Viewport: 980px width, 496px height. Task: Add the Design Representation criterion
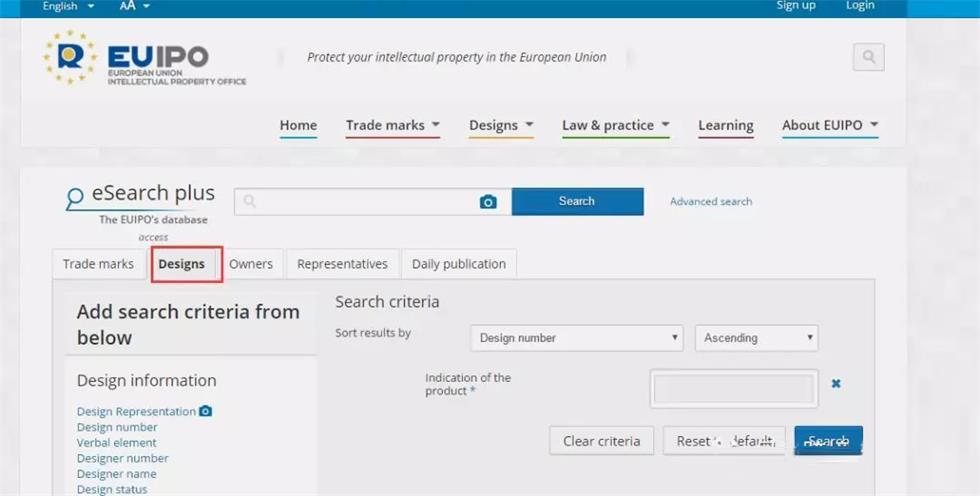[136, 412]
